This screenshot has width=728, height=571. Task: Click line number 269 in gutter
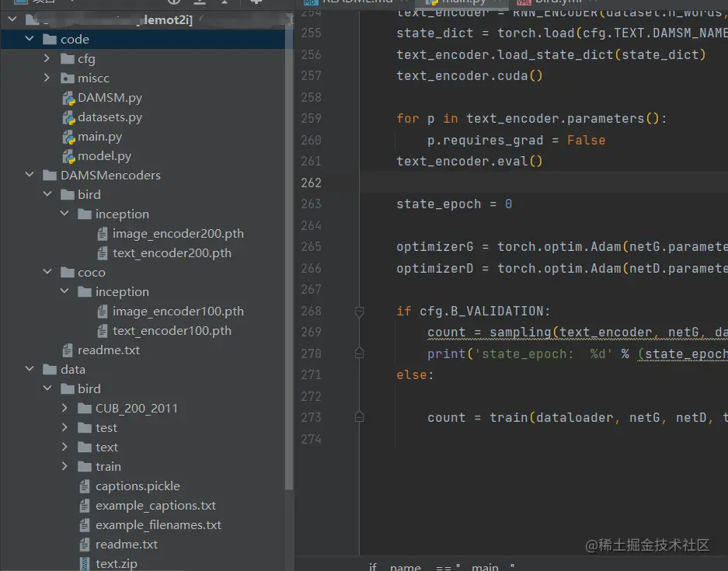[x=311, y=333]
